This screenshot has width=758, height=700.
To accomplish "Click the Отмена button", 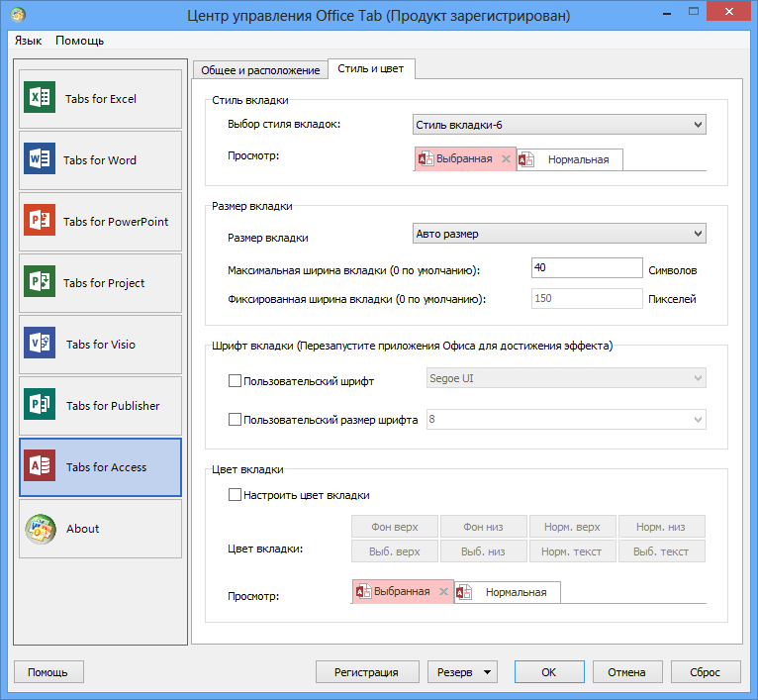I will tap(627, 672).
